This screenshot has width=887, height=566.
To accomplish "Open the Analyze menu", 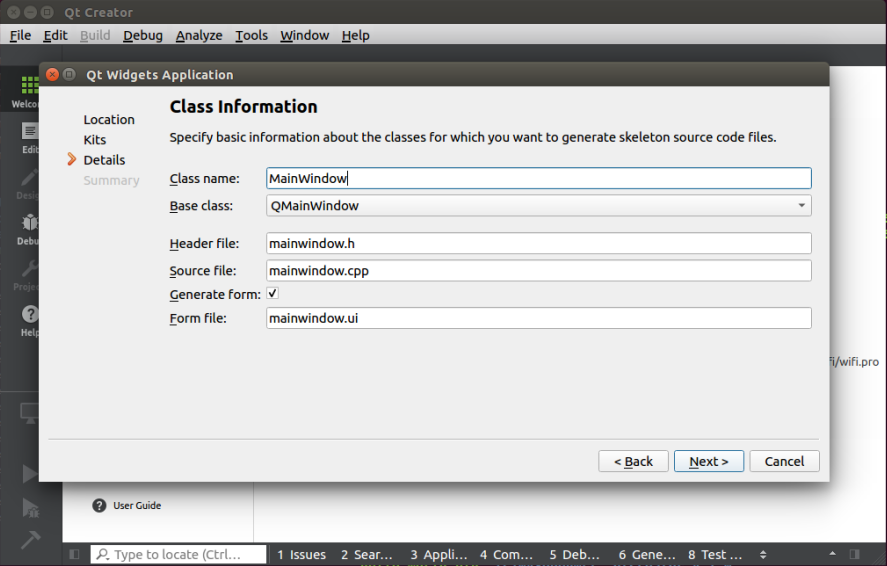I will (199, 35).
